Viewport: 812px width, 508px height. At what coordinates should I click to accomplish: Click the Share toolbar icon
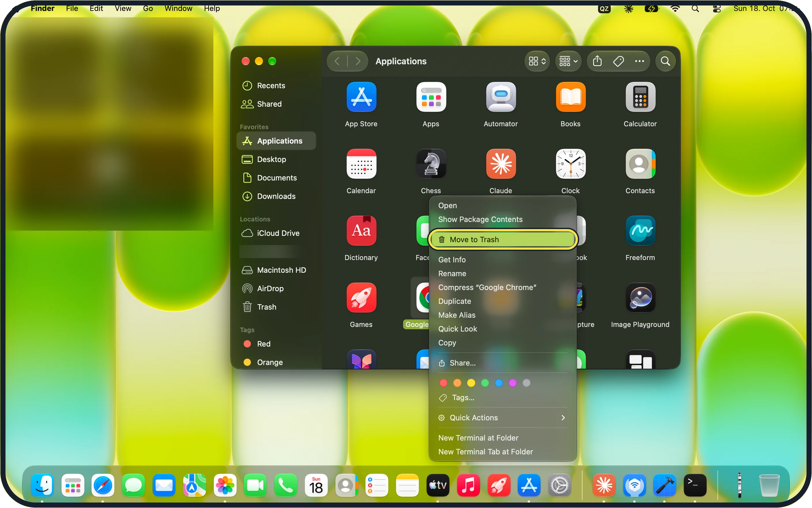pyautogui.click(x=597, y=61)
